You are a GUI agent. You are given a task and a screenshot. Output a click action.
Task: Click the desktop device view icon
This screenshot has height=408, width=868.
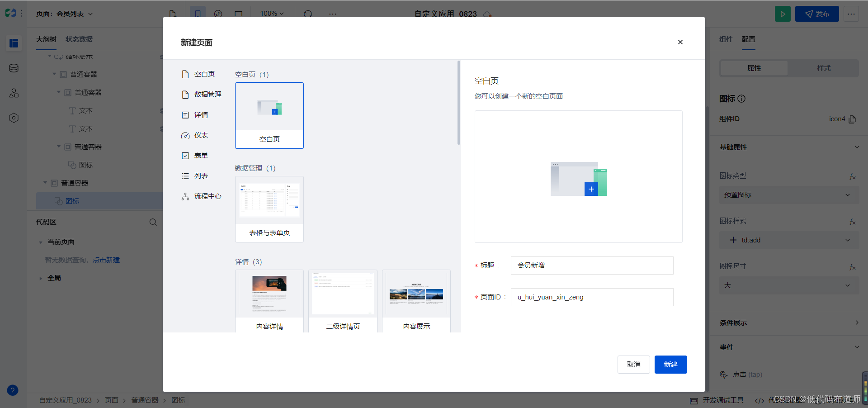(238, 14)
